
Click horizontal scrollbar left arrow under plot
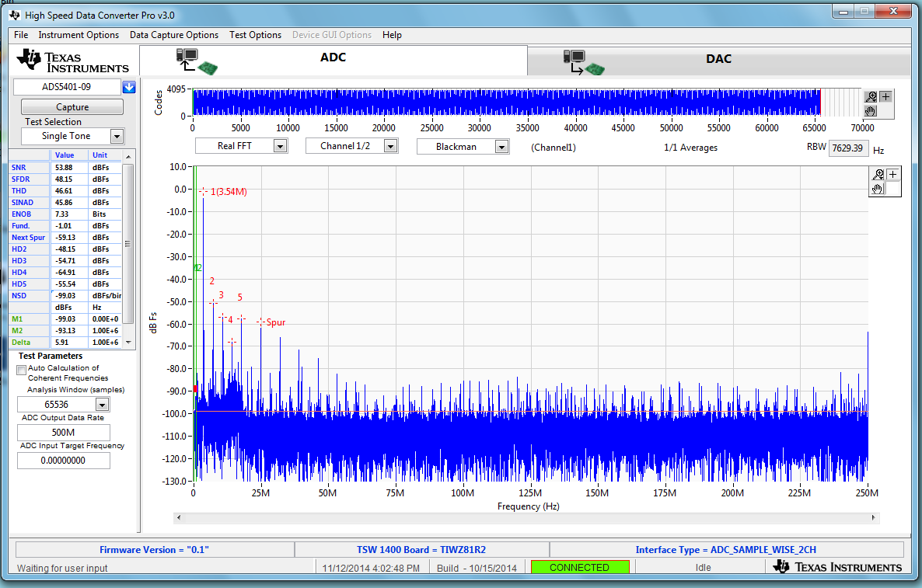click(179, 517)
